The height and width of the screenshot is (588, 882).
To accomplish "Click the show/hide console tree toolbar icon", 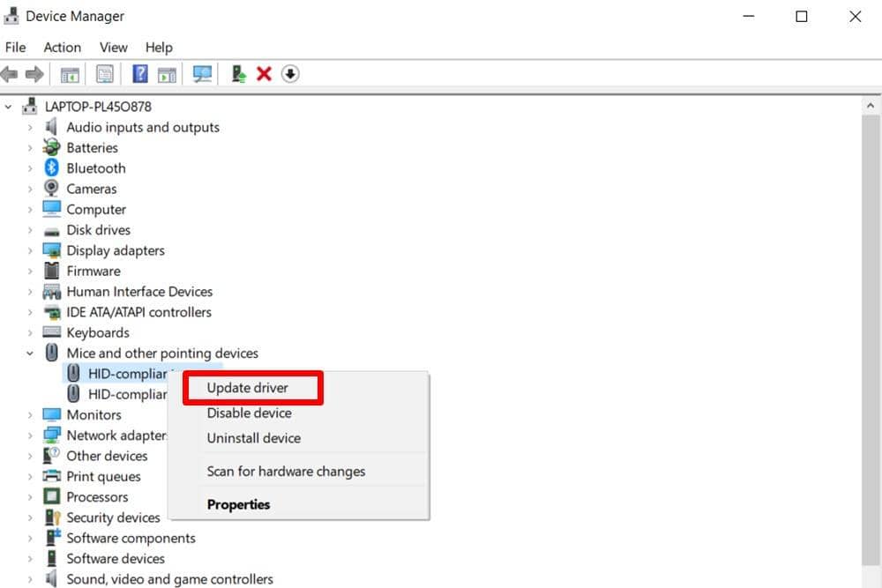I will [x=70, y=74].
